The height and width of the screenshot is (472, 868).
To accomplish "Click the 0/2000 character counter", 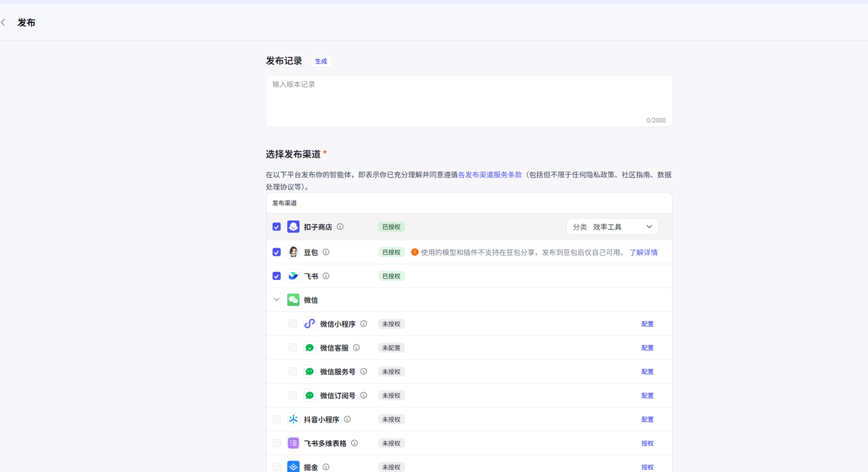I will [656, 120].
